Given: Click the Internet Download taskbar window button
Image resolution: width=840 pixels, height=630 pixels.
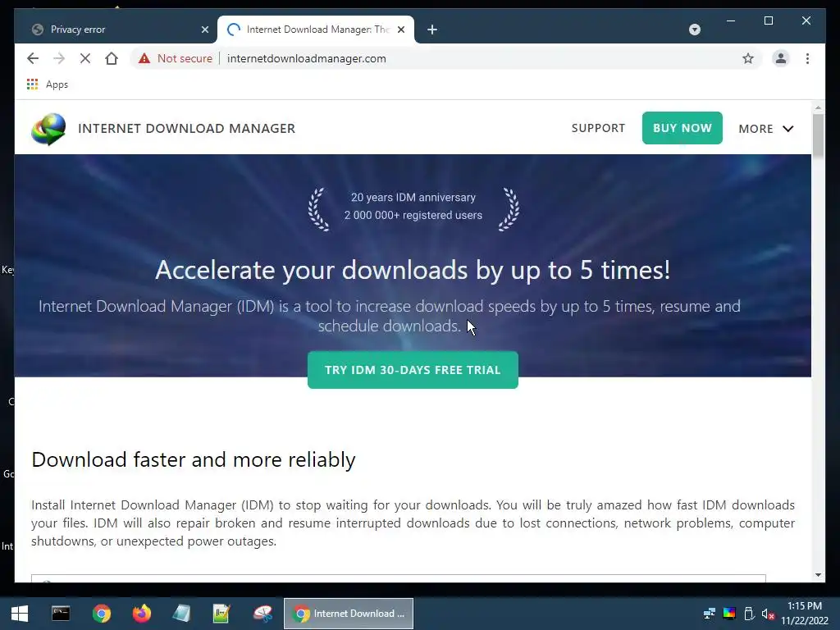Looking at the screenshot, I should point(348,614).
